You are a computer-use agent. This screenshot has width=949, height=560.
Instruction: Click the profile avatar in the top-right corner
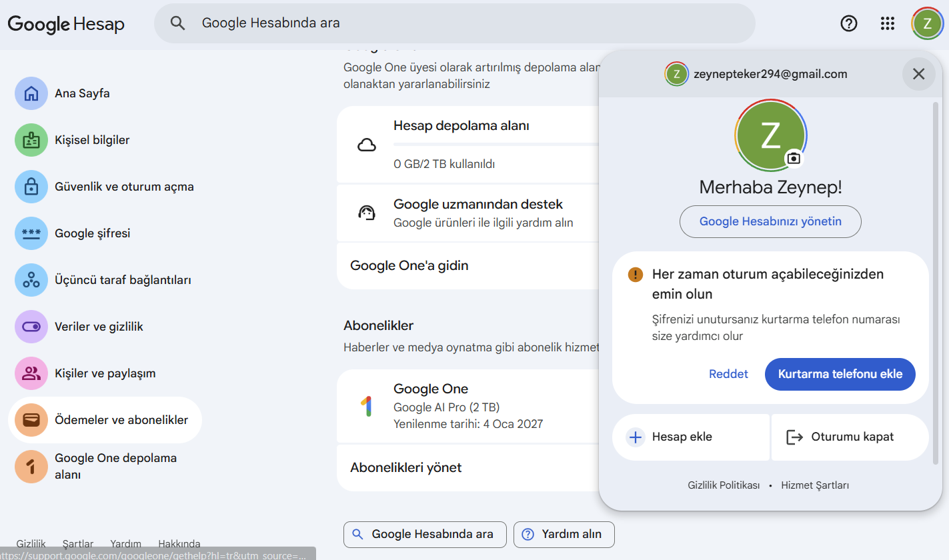(x=927, y=24)
